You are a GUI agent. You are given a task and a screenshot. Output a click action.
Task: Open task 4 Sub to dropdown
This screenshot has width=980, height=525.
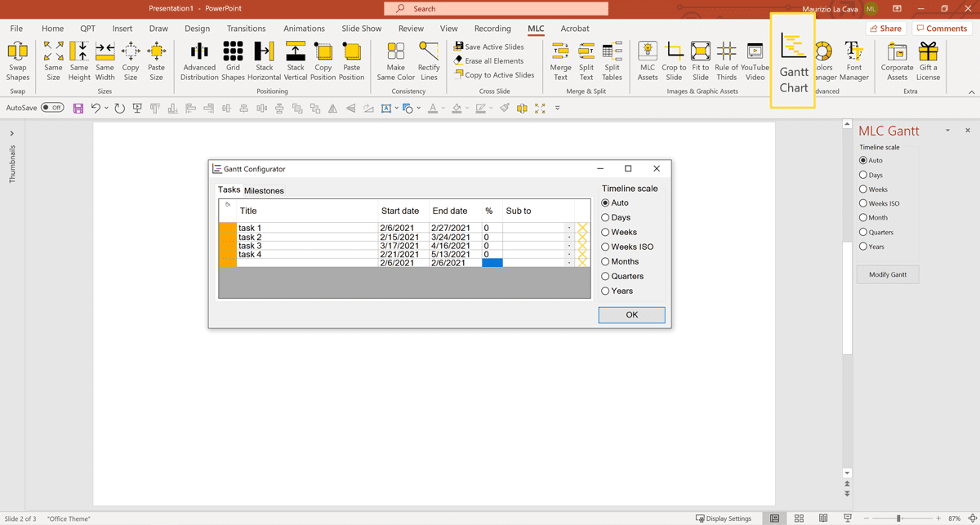pyautogui.click(x=569, y=254)
